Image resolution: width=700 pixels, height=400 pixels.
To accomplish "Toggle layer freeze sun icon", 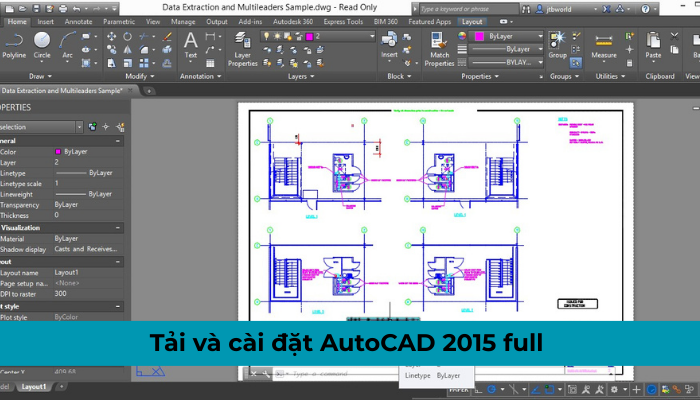I will coord(277,37).
